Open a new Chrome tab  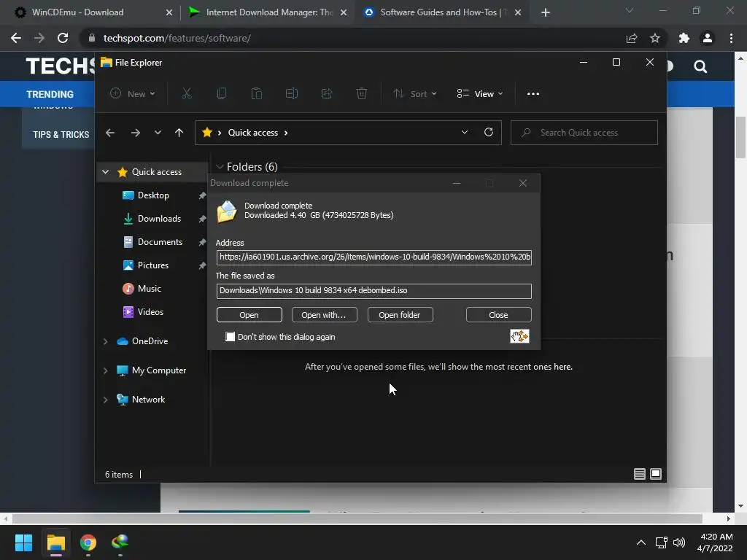pos(546,12)
